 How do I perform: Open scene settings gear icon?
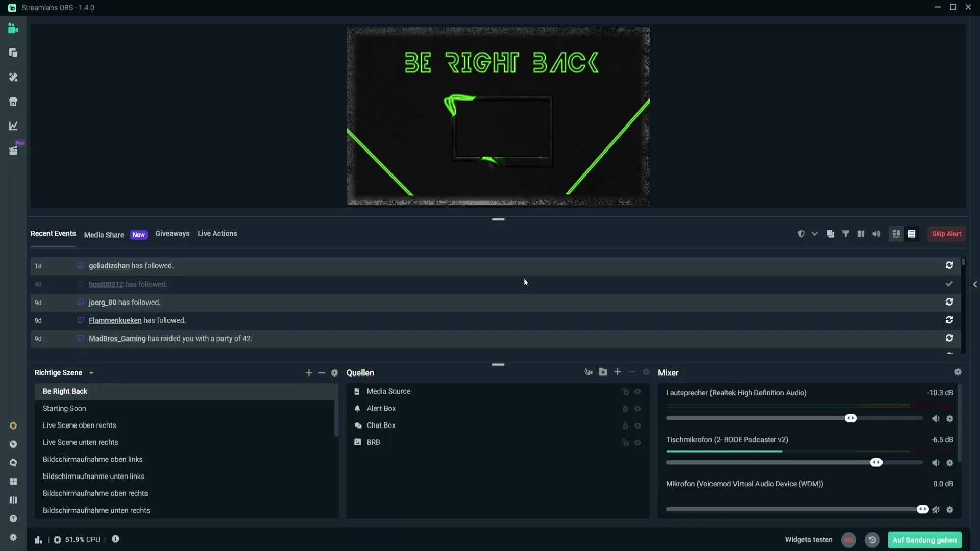334,373
